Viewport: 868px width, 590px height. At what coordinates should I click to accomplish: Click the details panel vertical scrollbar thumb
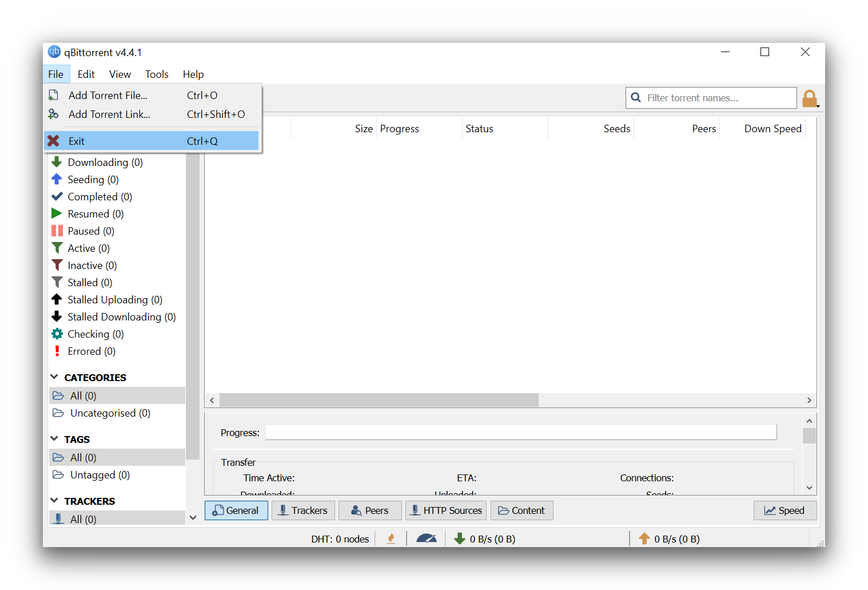tap(809, 436)
